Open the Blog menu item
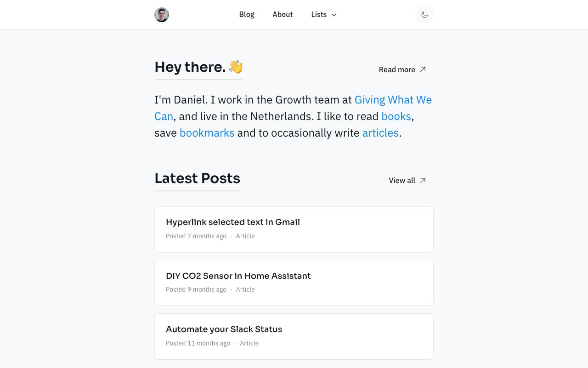Image resolution: width=588 pixels, height=368 pixels. tap(247, 15)
